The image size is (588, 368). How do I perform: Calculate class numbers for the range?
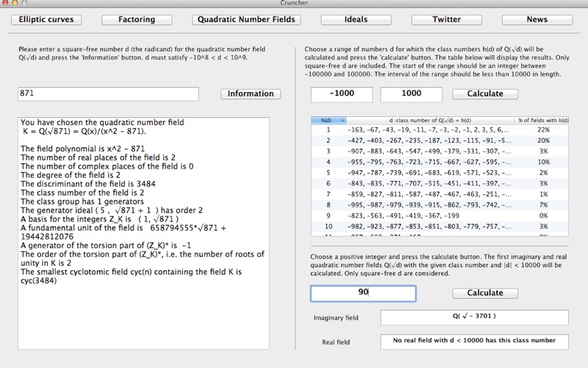(x=485, y=94)
